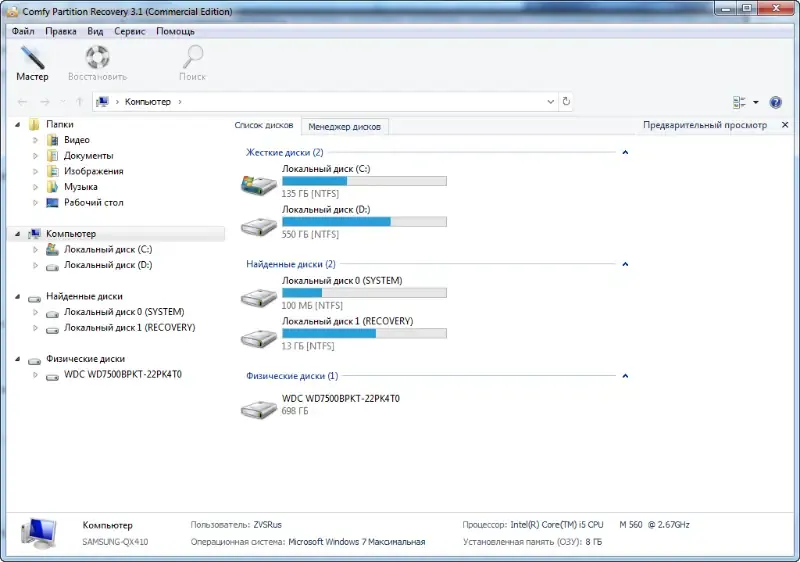The width and height of the screenshot is (800, 562).
Task: Click tree icon for Локальный диск (D:)
Action: click(52, 266)
